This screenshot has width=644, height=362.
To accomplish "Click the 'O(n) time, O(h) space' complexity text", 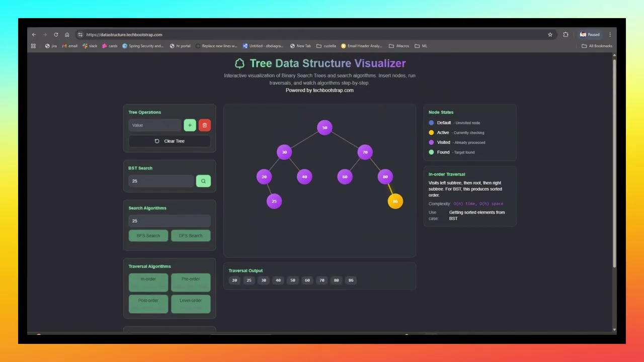I will [x=478, y=204].
